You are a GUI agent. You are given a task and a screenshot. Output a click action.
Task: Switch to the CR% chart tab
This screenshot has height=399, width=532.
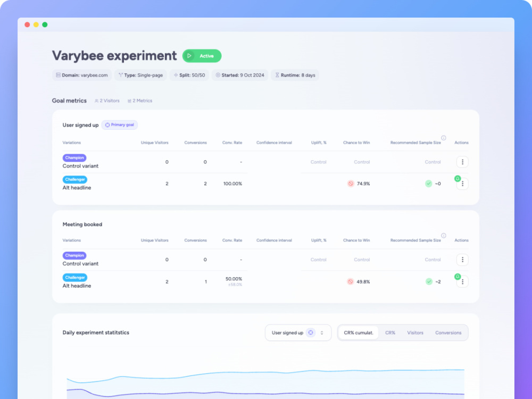[390, 333]
